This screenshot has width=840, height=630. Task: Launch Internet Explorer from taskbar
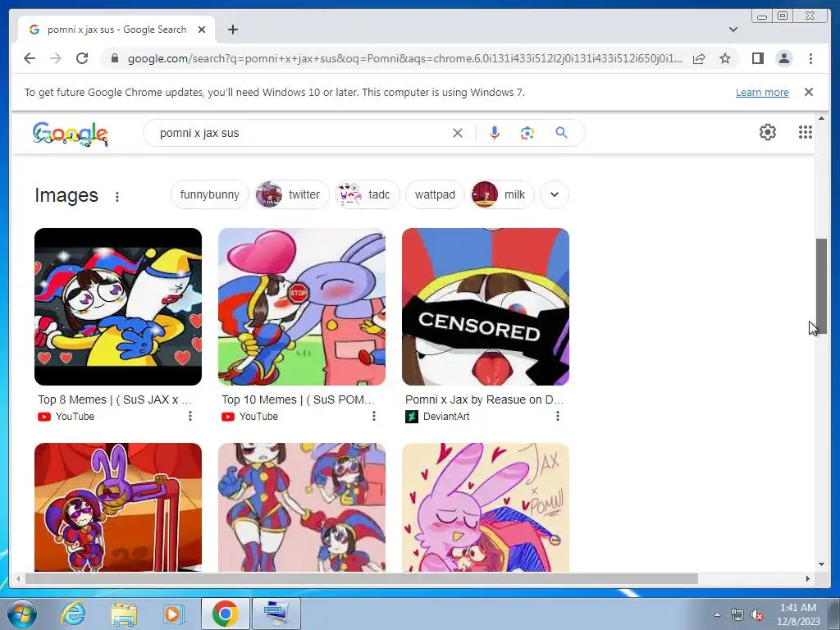click(72, 614)
